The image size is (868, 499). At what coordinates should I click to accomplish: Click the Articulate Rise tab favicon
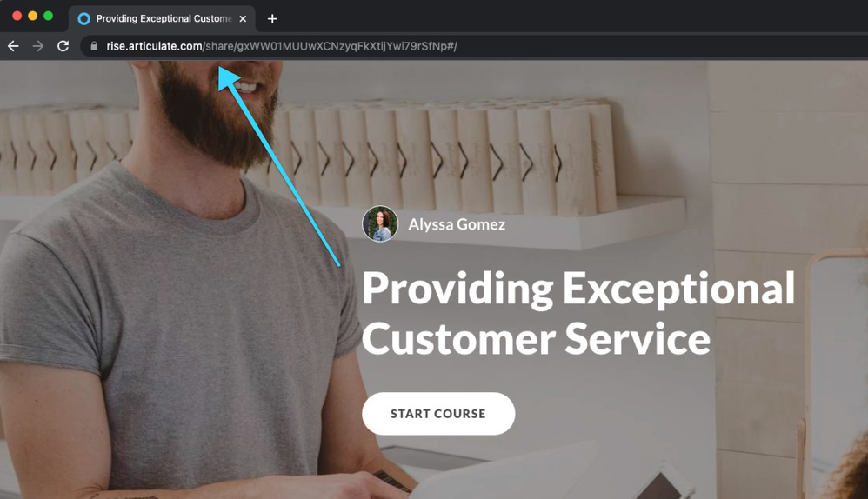coord(84,19)
